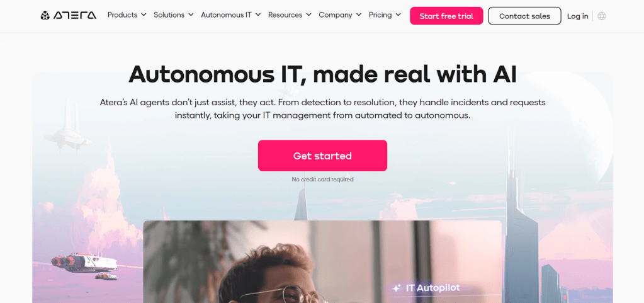Expand the Resources chevron arrow
644x303 pixels.
pyautogui.click(x=308, y=14)
